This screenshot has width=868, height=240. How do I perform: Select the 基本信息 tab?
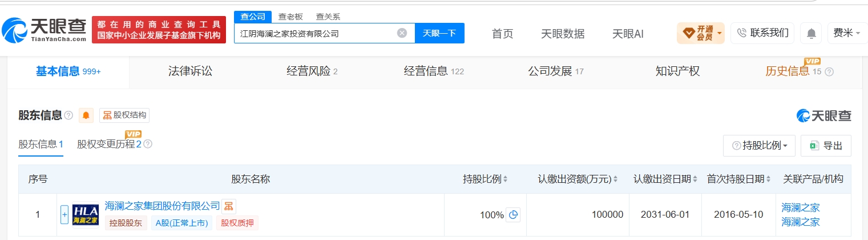[x=68, y=71]
